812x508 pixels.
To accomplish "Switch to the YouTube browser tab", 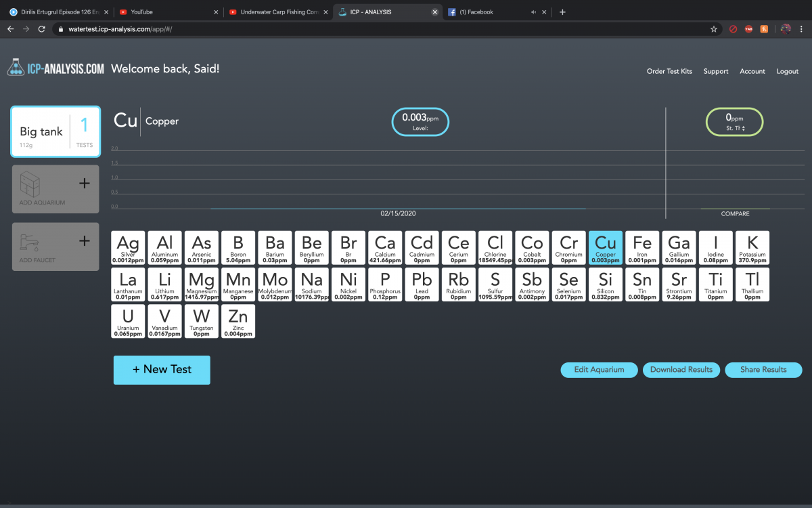I will 166,12.
